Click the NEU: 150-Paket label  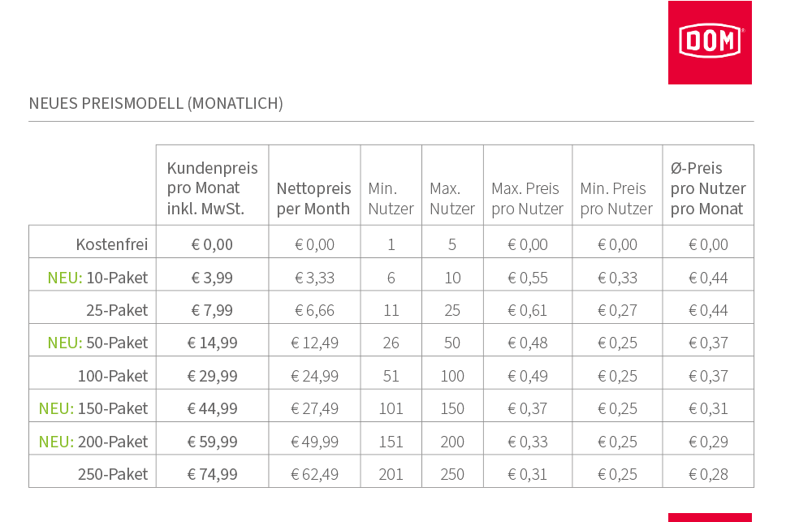click(93, 408)
